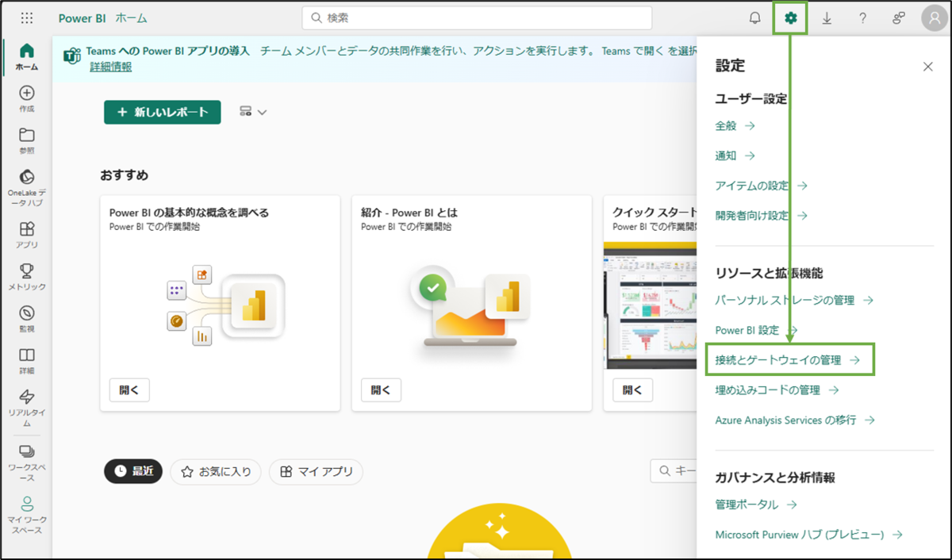Click 紹介 - Power BI とは card image
Image resolution: width=952 pixels, height=560 pixels.
(470, 306)
